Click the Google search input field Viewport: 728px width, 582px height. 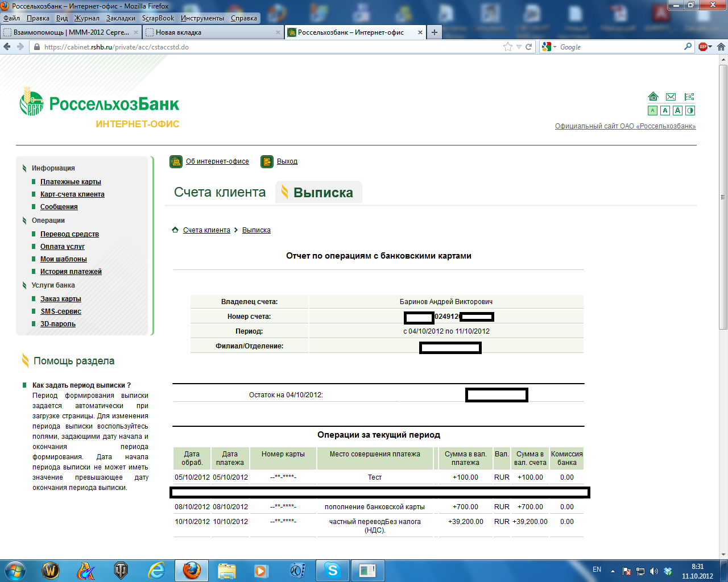coord(620,47)
